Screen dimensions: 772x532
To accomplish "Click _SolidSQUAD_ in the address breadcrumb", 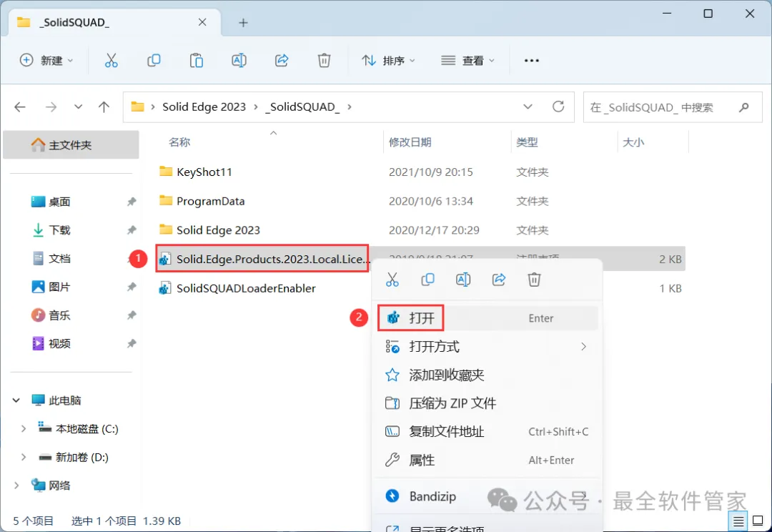I will (x=302, y=107).
